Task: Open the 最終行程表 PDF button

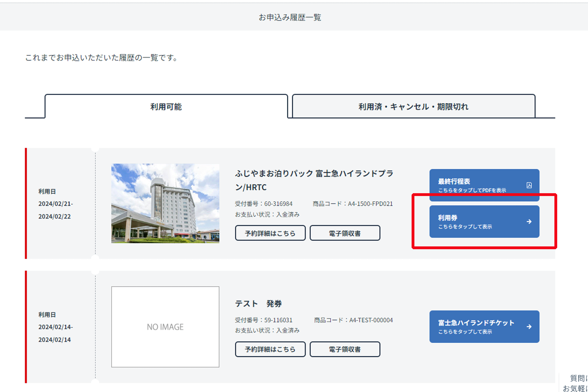Action: [484, 185]
